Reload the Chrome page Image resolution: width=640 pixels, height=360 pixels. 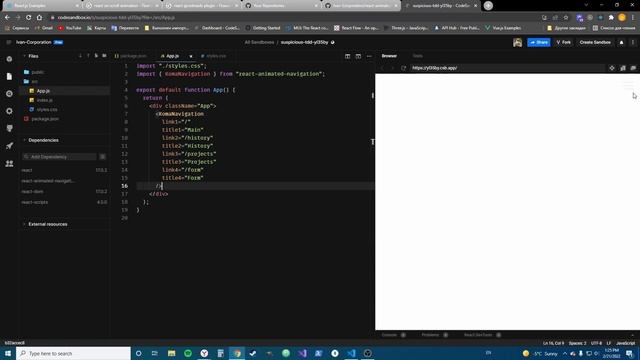[x=28, y=18]
